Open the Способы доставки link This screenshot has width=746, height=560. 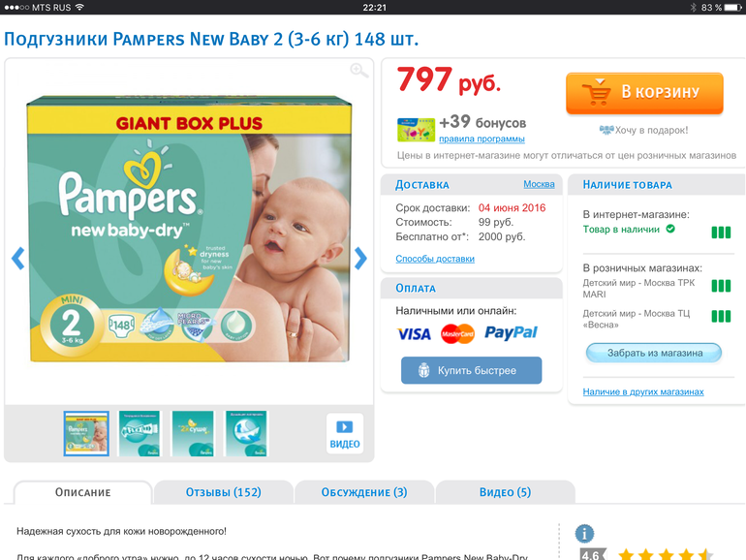coord(435,259)
